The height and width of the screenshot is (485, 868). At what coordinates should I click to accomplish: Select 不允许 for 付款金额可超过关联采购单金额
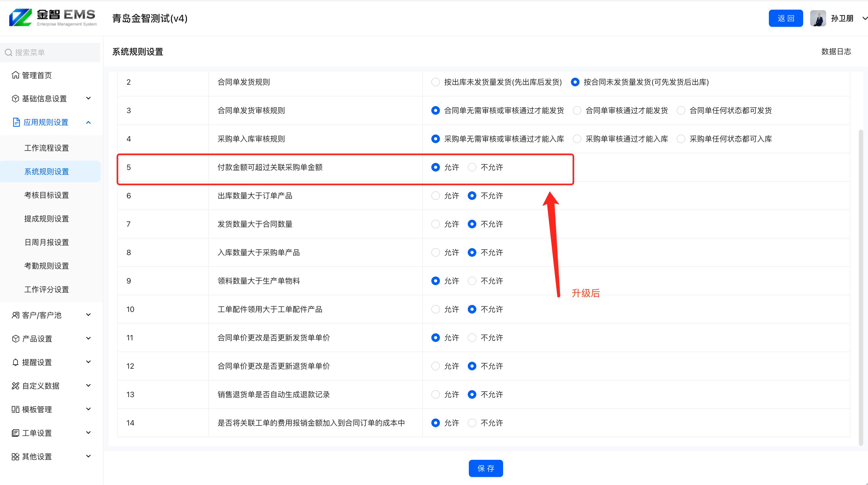(x=472, y=167)
